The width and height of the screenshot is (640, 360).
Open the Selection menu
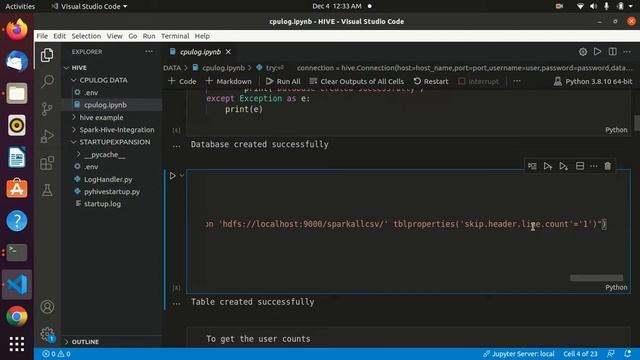pos(86,36)
